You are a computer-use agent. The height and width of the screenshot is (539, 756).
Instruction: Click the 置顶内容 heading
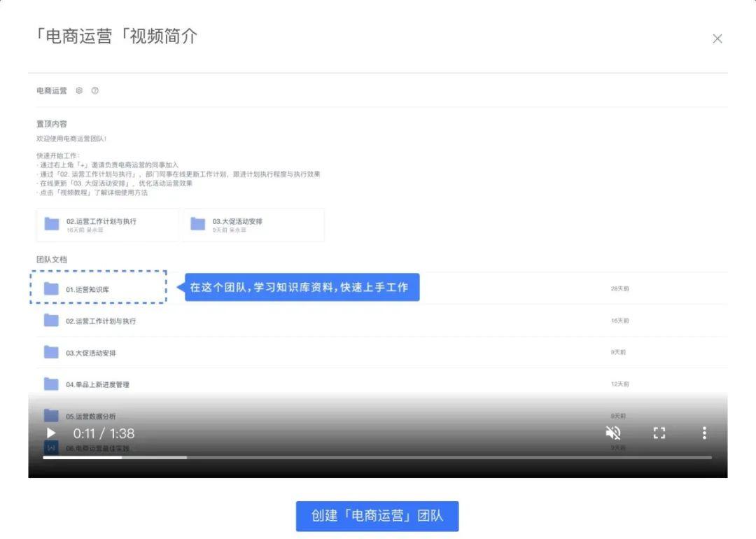coord(52,124)
